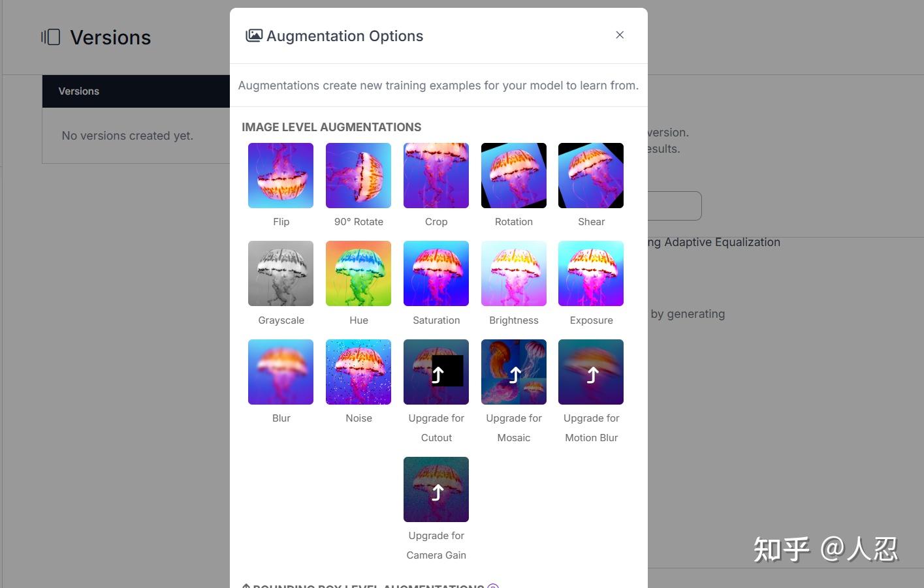Click the input field behind the dialog
Viewport: 924px width, 588px height.
(675, 206)
